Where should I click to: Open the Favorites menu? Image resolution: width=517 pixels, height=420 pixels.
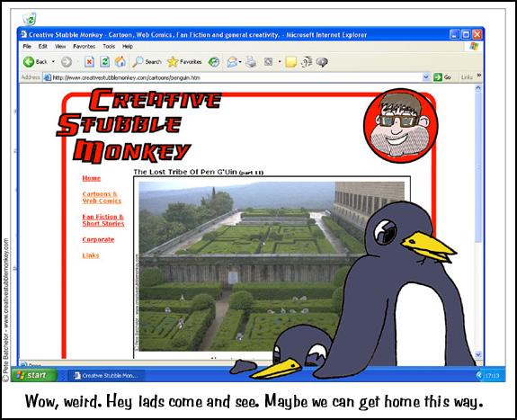point(85,47)
